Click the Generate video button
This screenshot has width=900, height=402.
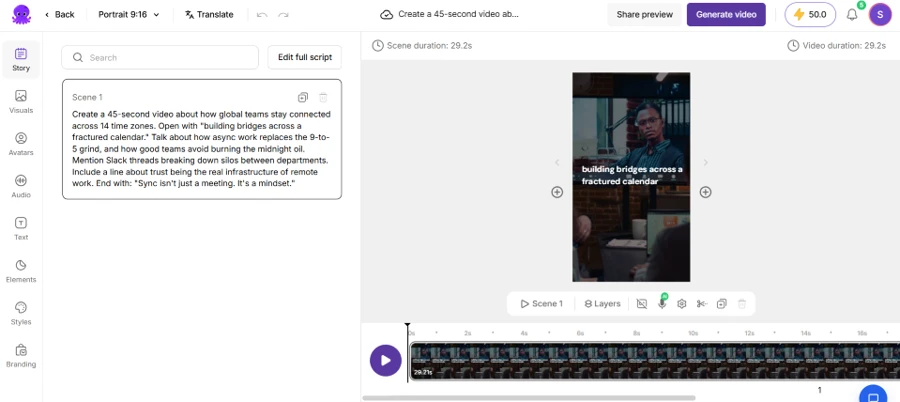coord(726,14)
